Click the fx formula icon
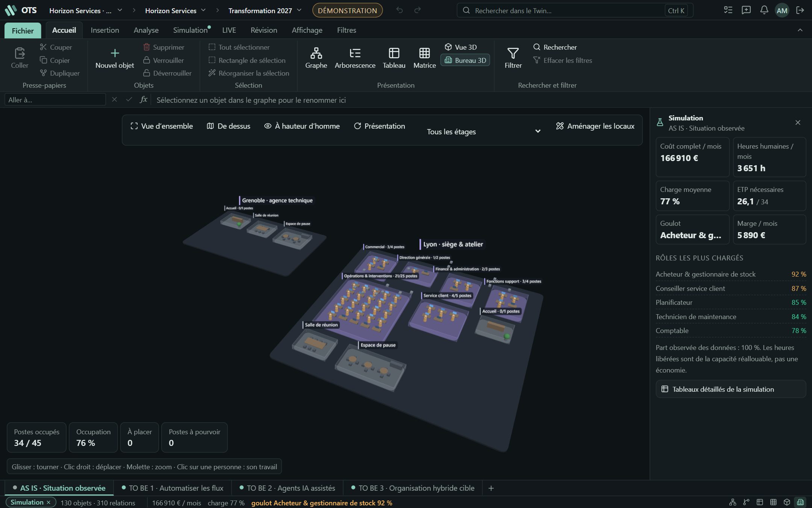Image resolution: width=812 pixels, height=508 pixels. [143, 100]
